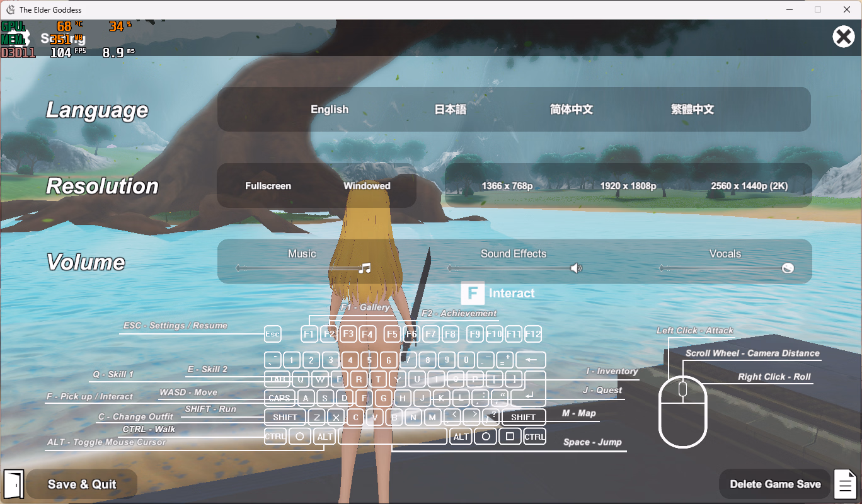Click the "WASD - Move" hint
Viewport: 862px width, 504px height.
point(188,392)
